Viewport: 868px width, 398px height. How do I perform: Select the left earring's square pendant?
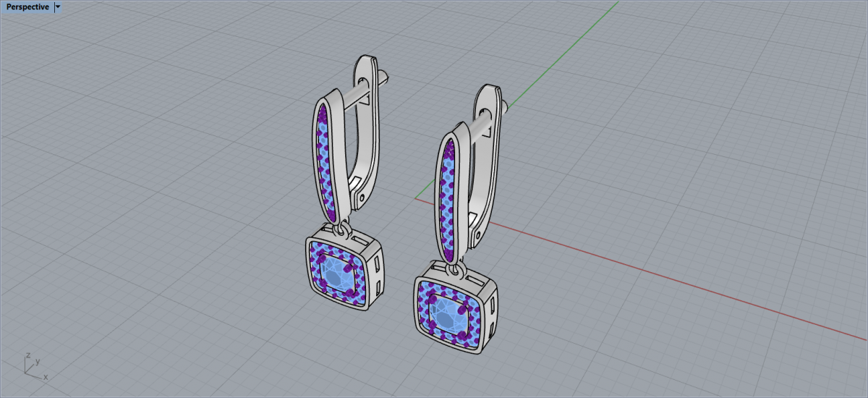click(x=346, y=268)
